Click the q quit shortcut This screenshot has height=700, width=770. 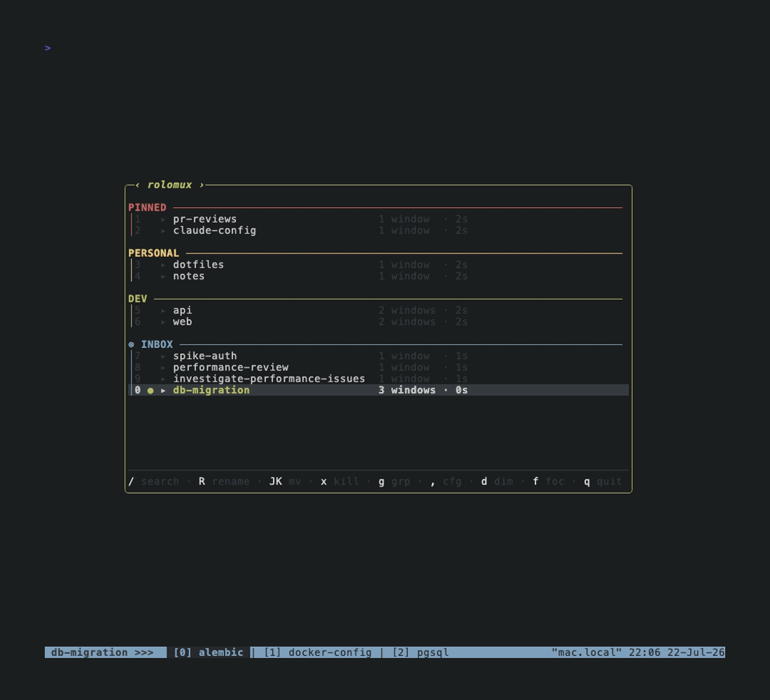[603, 482]
